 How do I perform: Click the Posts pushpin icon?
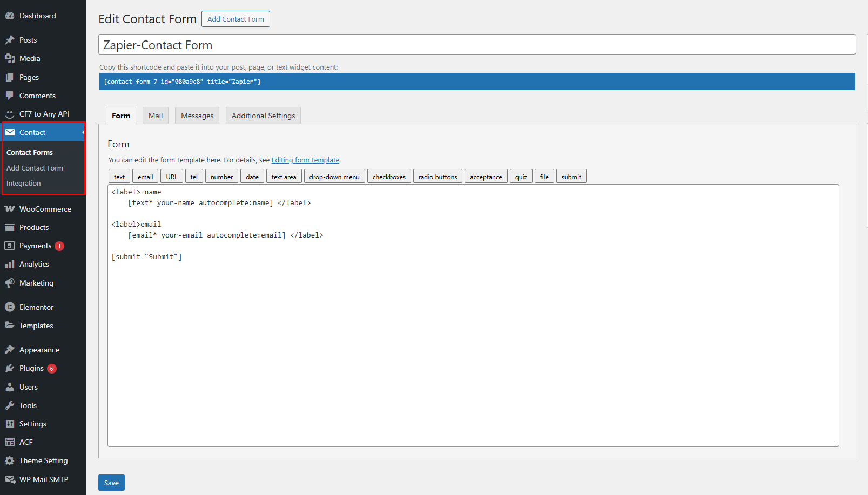tap(10, 40)
